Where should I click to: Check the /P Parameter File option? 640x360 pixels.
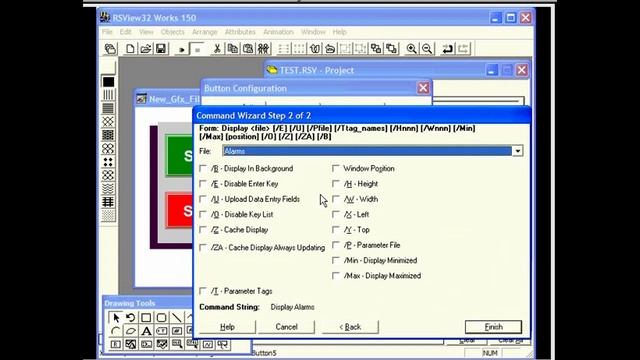click(336, 245)
